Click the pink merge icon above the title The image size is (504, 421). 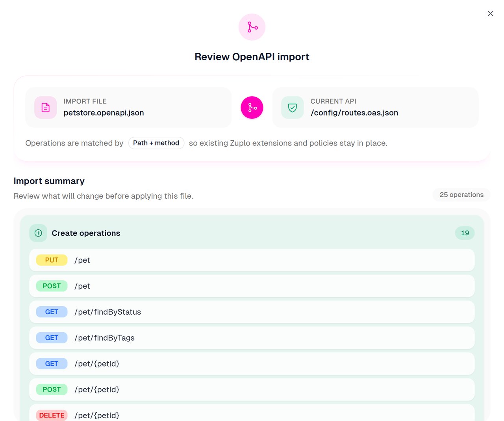252,27
